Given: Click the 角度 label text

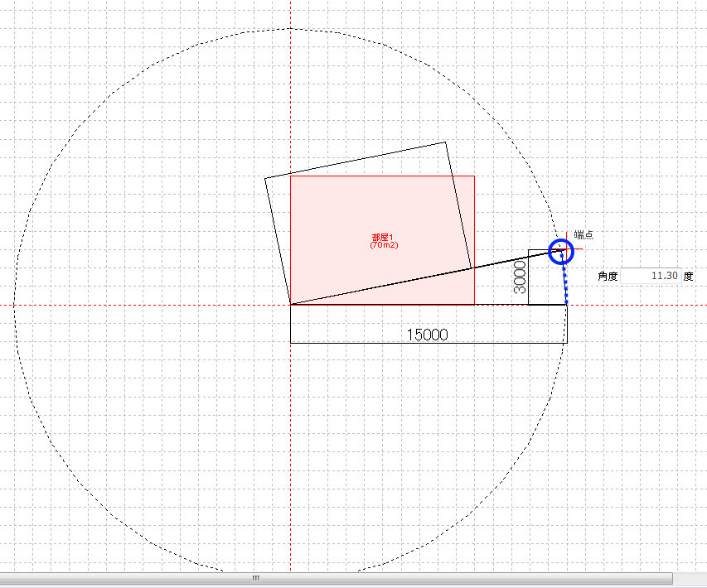Looking at the screenshot, I should click(x=608, y=276).
